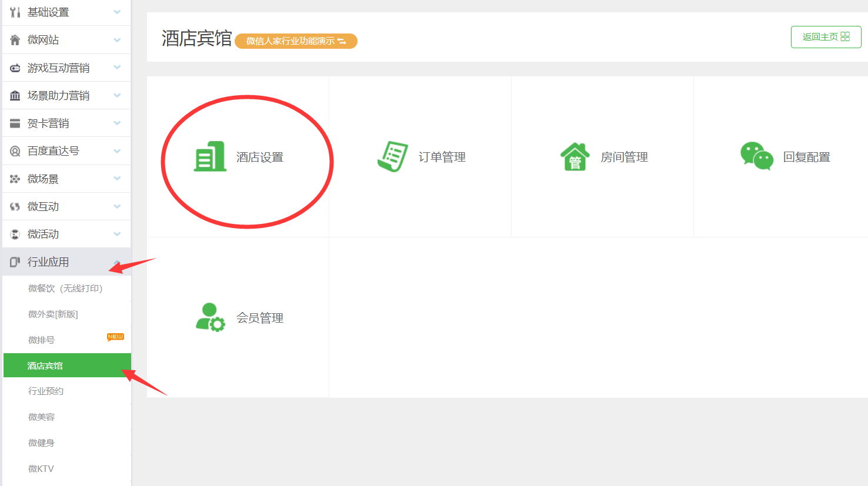
Task: Click the 微信人家行业功能演示 orange badge
Action: coord(296,41)
